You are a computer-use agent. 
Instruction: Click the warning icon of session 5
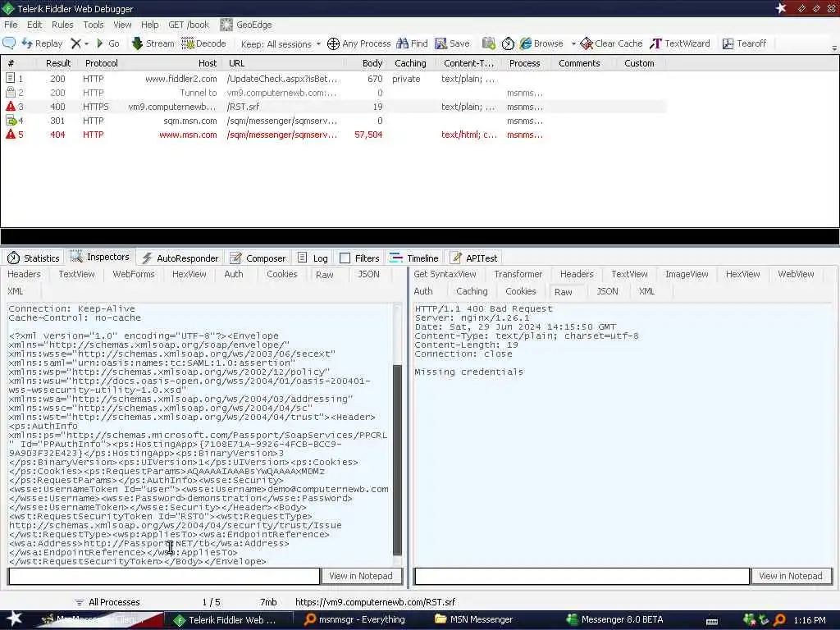tap(10, 135)
